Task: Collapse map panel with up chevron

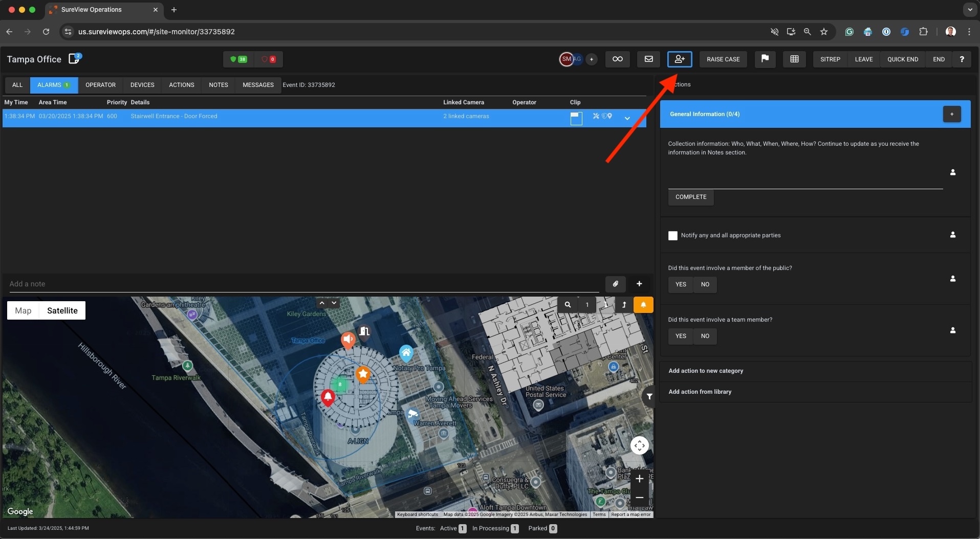Action: coord(322,303)
